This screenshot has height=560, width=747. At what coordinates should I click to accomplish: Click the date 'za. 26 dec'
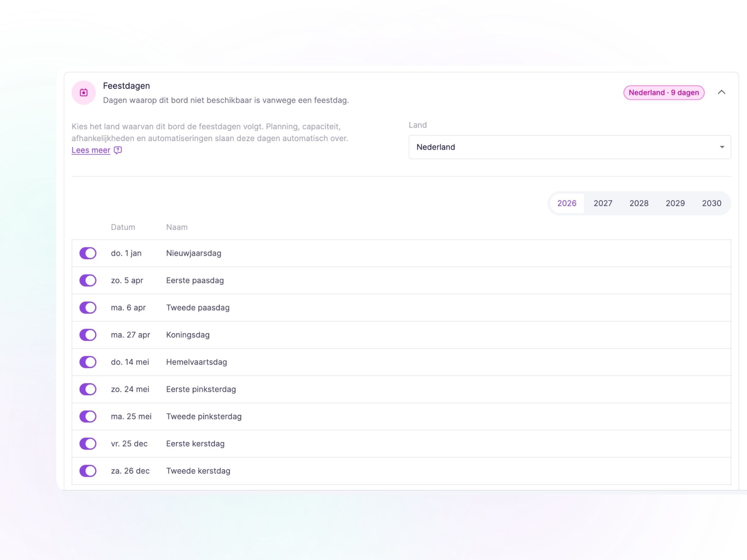coord(130,471)
